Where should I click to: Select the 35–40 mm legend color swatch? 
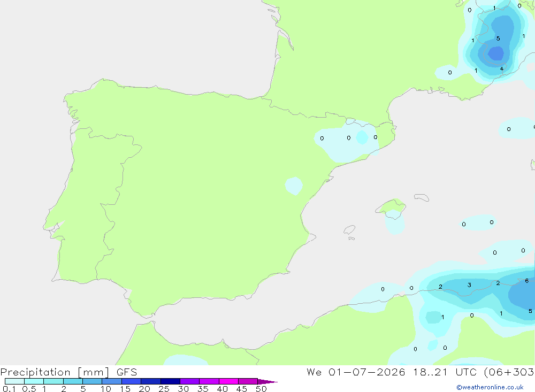tap(209, 381)
